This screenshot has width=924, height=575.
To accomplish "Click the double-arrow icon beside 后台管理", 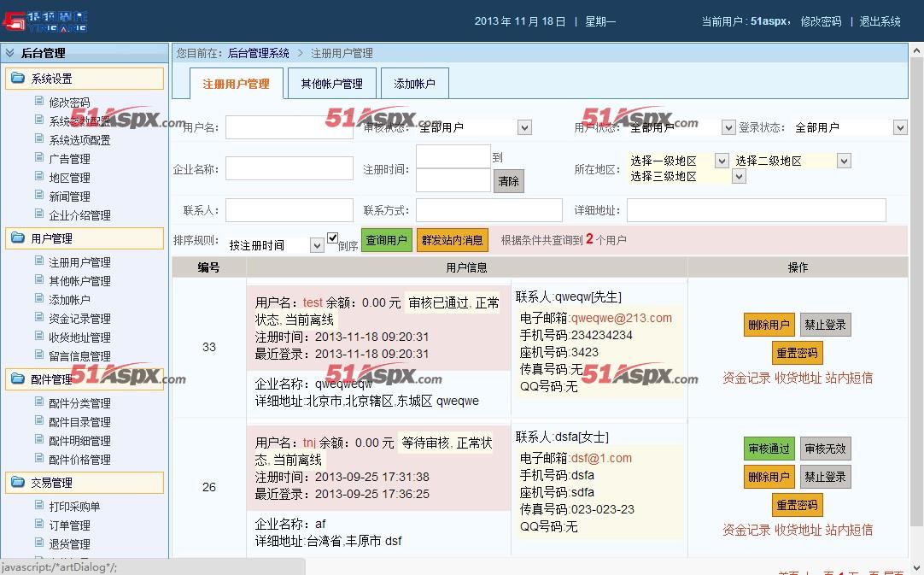I will pos(11,52).
